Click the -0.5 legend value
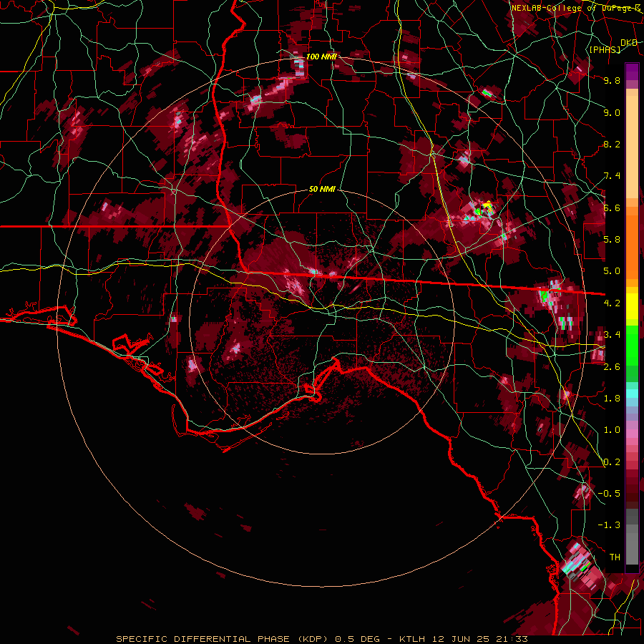The width and height of the screenshot is (644, 644). (609, 494)
